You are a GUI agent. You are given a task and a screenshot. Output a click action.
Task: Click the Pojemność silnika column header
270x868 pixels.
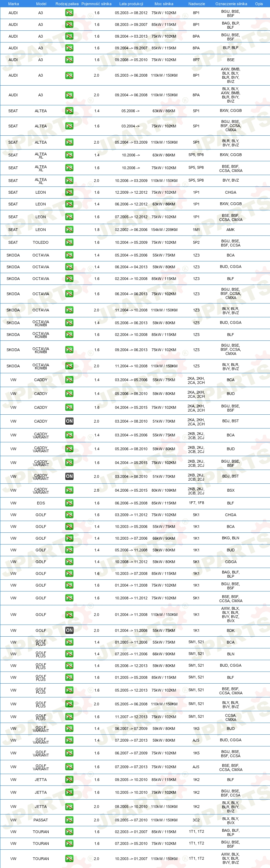96,4
